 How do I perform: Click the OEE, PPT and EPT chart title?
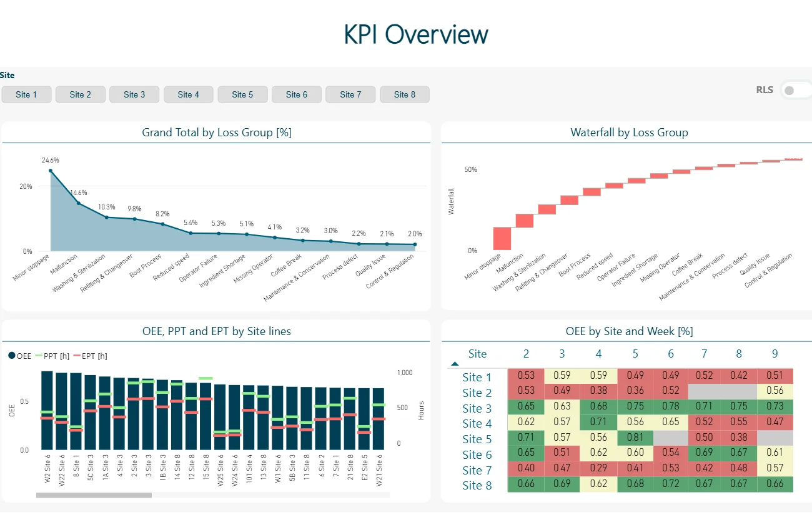pos(217,331)
